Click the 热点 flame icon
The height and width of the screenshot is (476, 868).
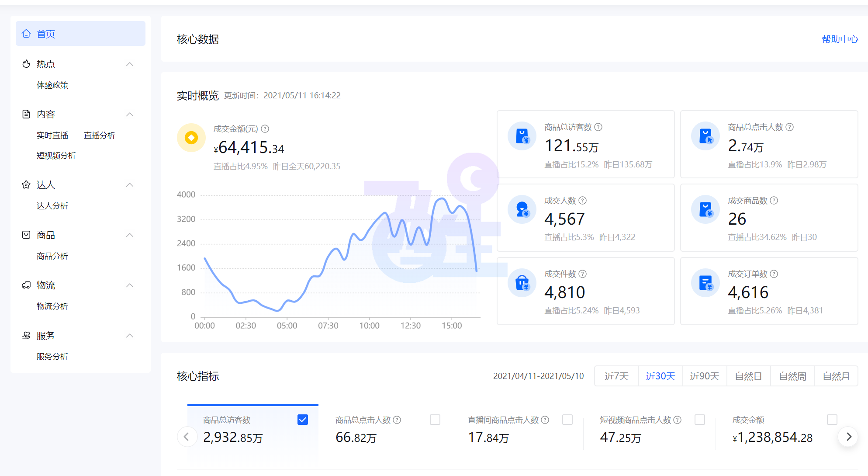[26, 64]
